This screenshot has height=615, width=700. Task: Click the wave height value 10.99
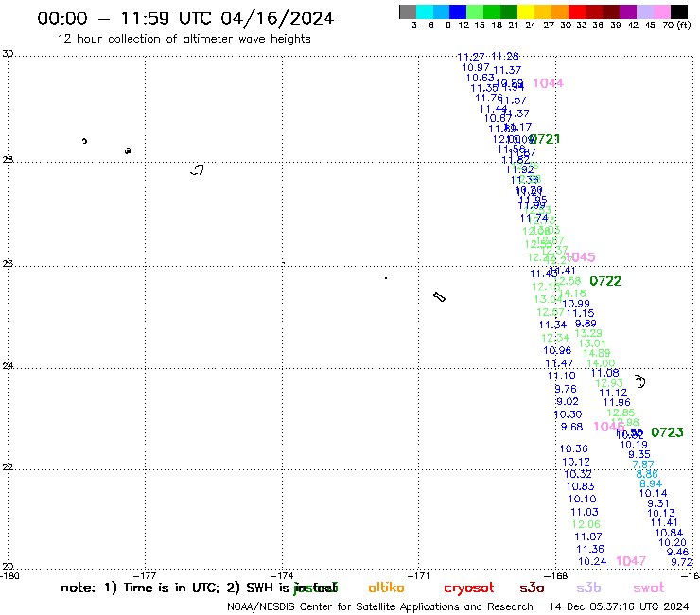[576, 304]
